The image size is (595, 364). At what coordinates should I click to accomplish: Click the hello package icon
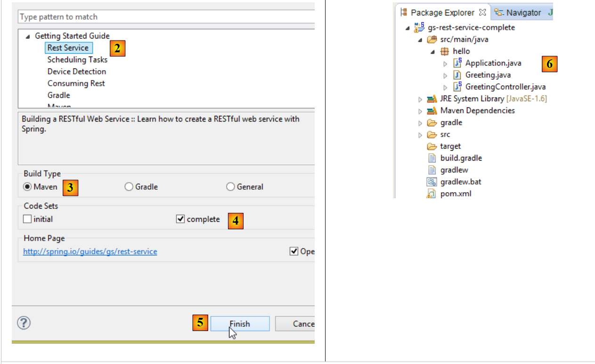(445, 51)
